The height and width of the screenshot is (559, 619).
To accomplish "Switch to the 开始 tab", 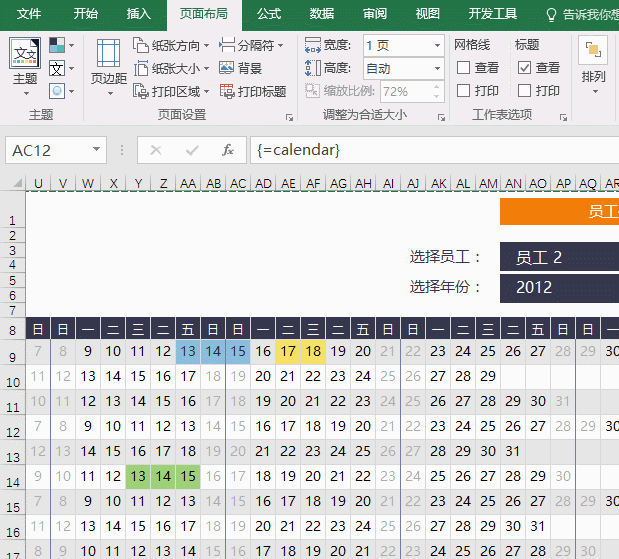I will pos(86,14).
